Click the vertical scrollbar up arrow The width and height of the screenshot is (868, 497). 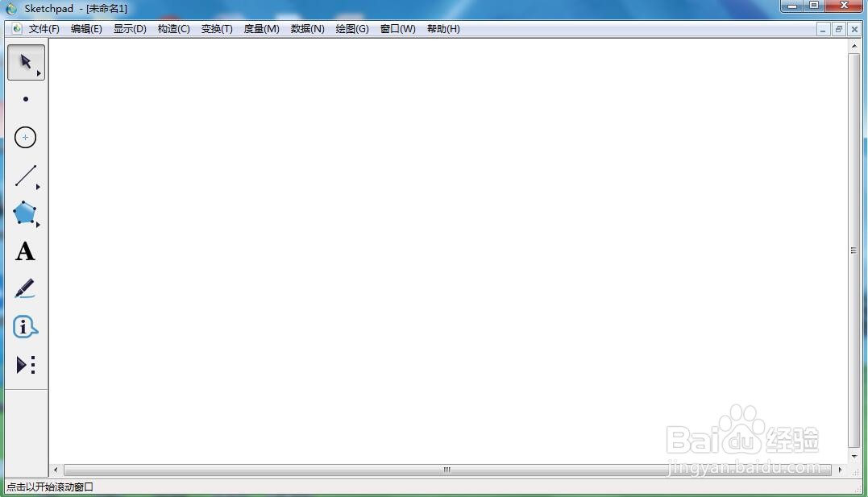click(x=855, y=47)
